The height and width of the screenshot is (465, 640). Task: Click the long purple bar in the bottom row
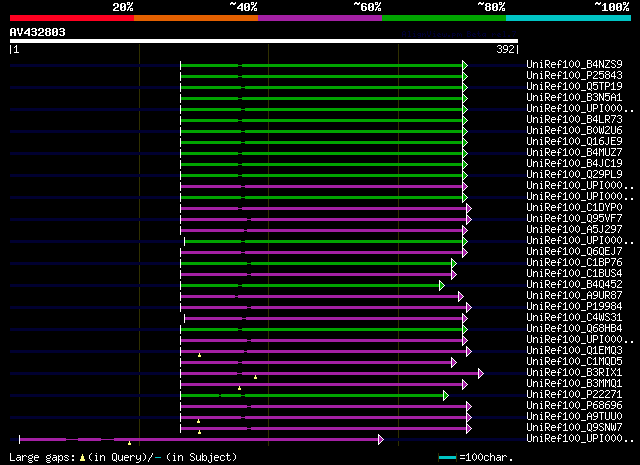click(199, 439)
